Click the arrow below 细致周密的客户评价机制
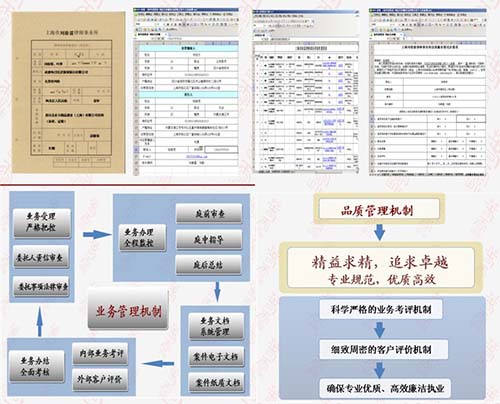This screenshot has width=500, height=404. tap(379, 370)
